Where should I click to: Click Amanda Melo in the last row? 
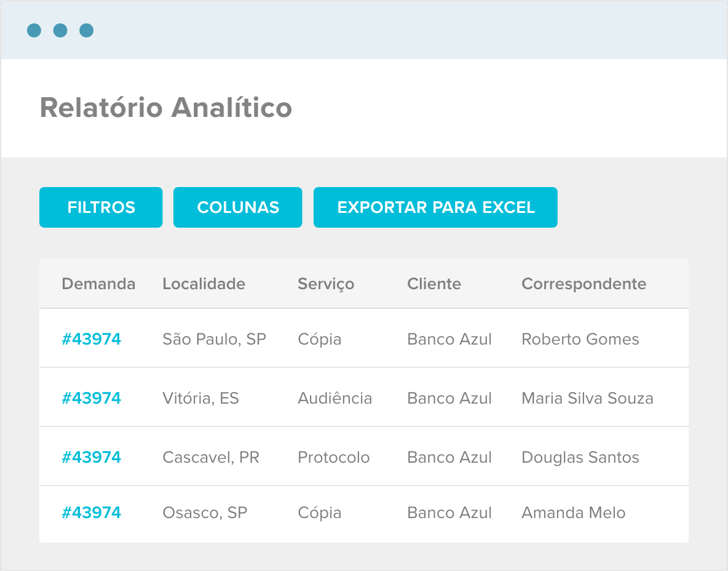coord(573,513)
